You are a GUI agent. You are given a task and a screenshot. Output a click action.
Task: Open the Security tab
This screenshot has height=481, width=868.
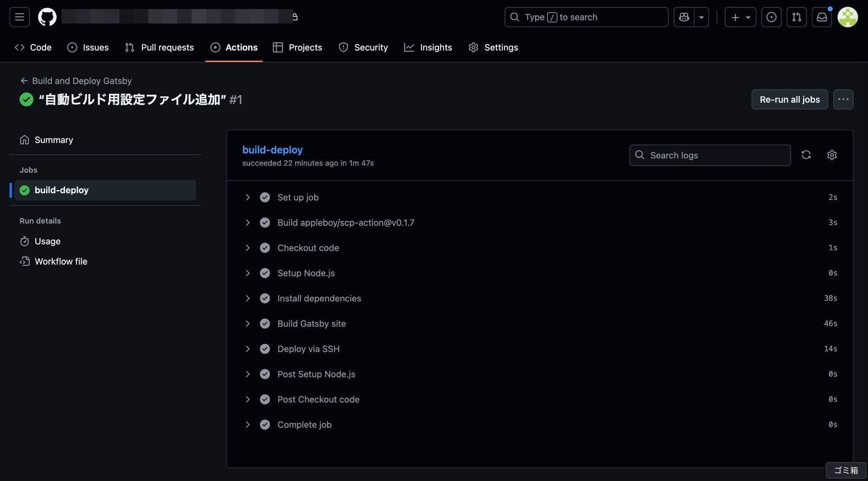click(363, 48)
